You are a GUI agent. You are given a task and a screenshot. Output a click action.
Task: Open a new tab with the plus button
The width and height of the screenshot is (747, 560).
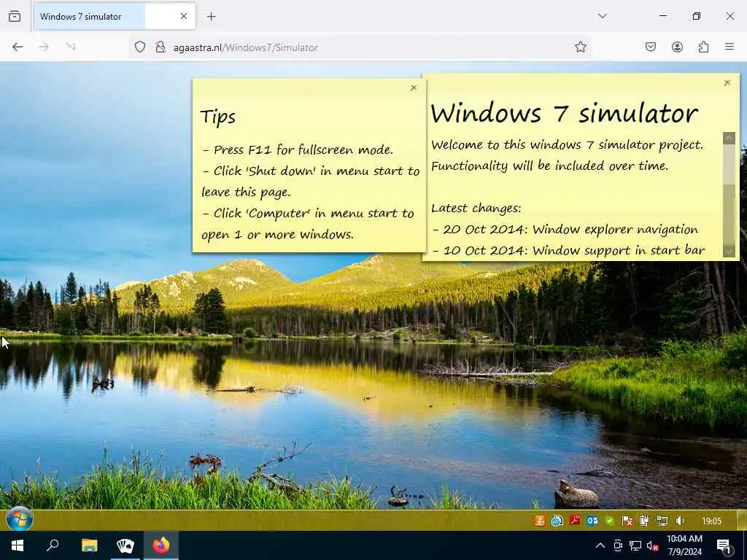(x=211, y=17)
